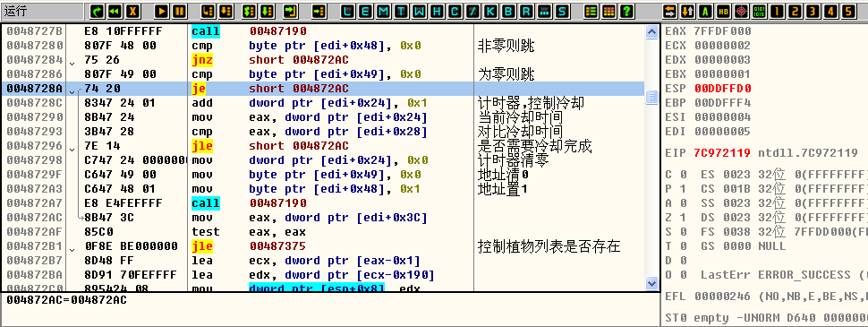Select highlighted je short 004872AC instruction

coord(323,89)
